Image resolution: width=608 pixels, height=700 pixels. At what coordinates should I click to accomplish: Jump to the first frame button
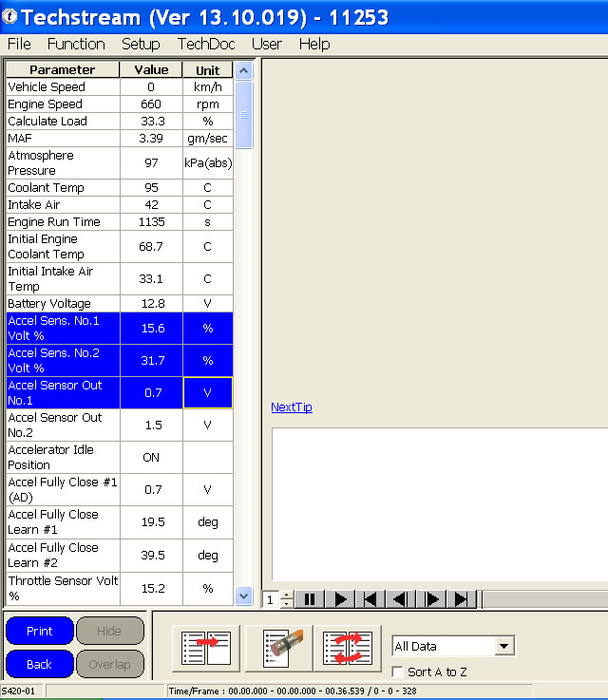point(371,599)
